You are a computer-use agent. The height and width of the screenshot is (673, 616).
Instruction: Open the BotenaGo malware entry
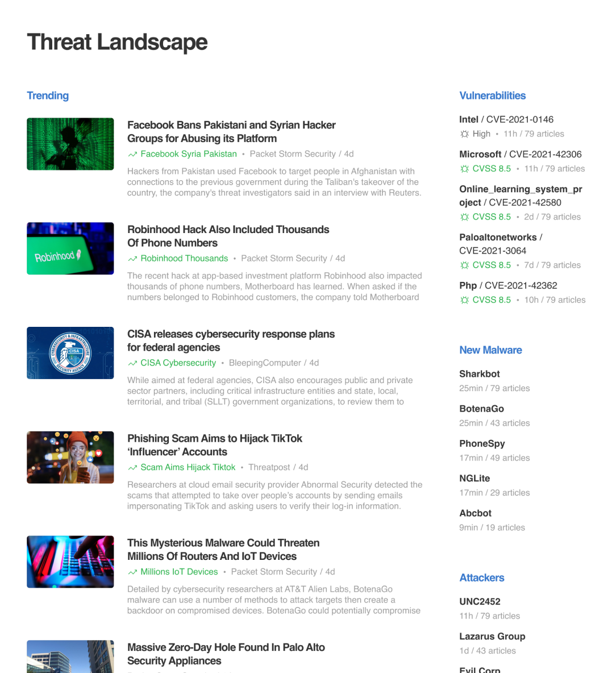(x=481, y=409)
